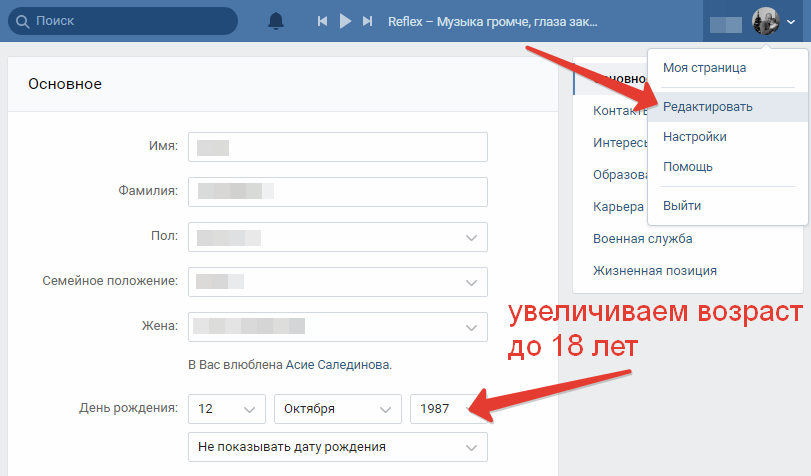The height and width of the screenshot is (476, 811).
Task: Expand the Пол dropdown
Action: pos(338,237)
